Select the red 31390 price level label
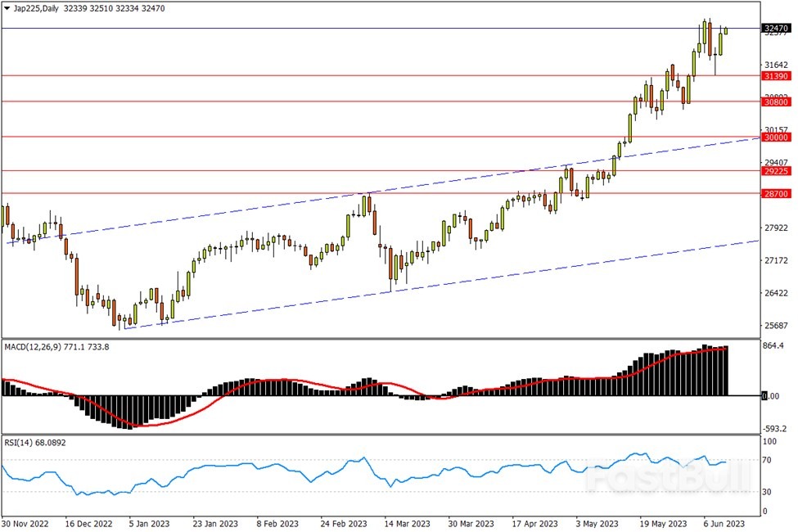This screenshot has width=798, height=532. [776, 75]
